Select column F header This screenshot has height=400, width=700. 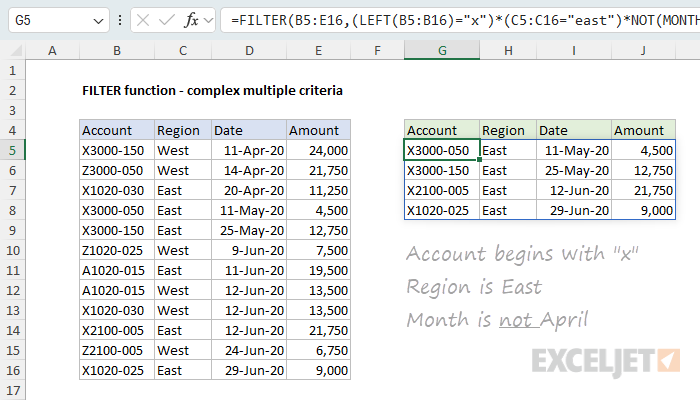pyautogui.click(x=378, y=50)
